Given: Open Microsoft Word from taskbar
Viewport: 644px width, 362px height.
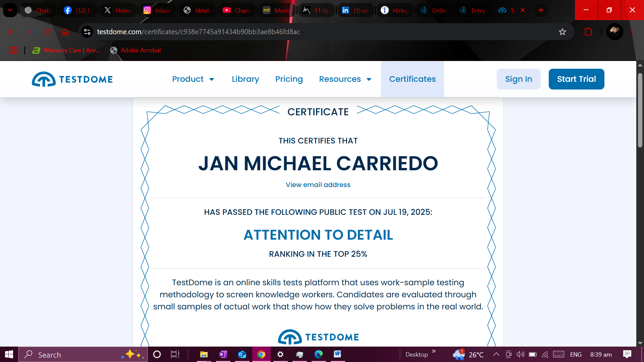Looking at the screenshot, I should (x=337, y=354).
